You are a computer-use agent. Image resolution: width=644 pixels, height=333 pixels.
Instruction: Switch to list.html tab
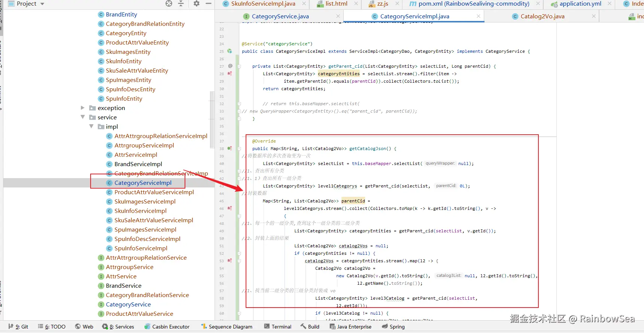click(336, 4)
